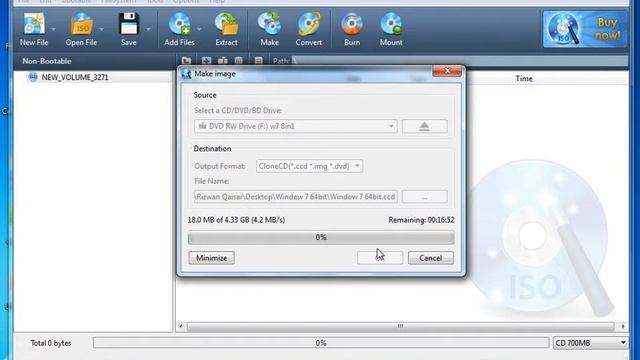Click the Buy now! banner
Screen dimensions: 640x360
click(584, 29)
